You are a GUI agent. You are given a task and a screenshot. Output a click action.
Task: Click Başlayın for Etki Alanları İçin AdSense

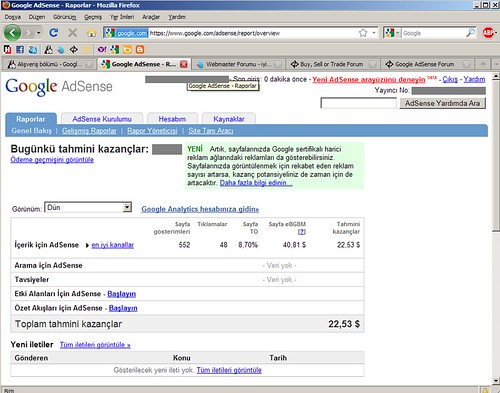(122, 294)
